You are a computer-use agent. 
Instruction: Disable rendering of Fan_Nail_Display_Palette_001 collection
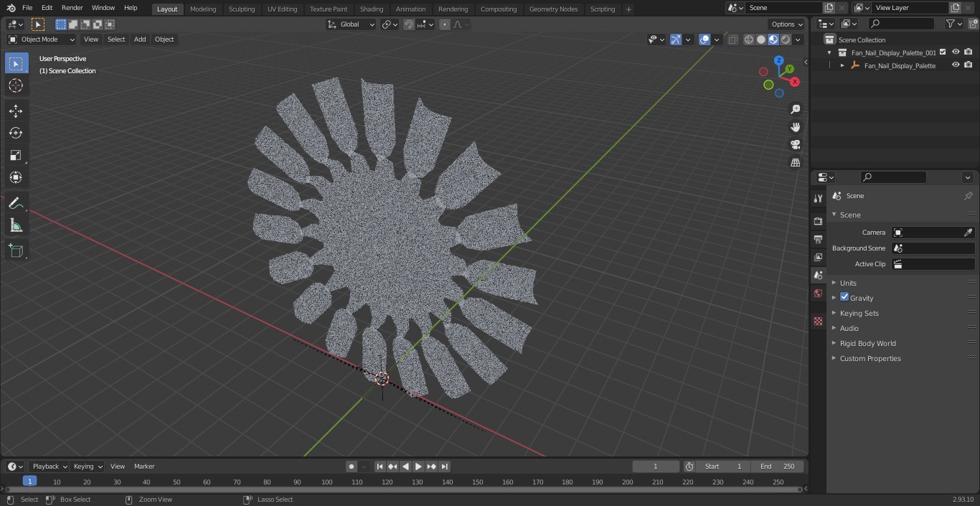coord(969,52)
